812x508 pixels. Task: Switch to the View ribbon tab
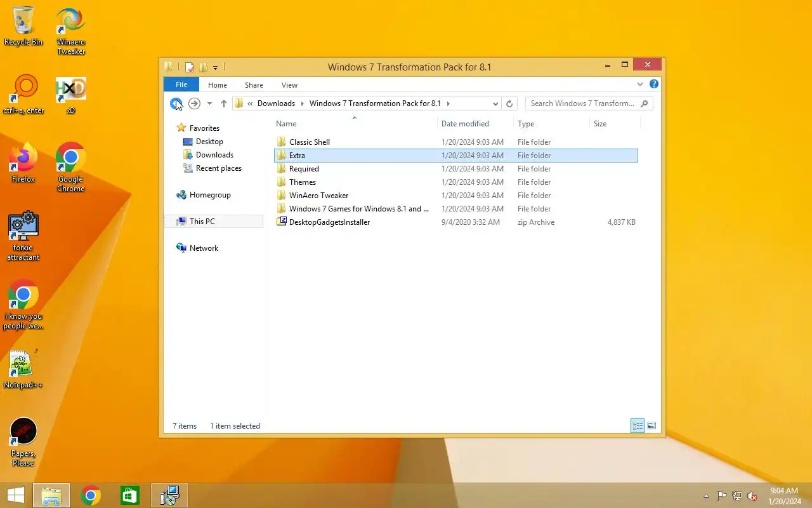[289, 85]
